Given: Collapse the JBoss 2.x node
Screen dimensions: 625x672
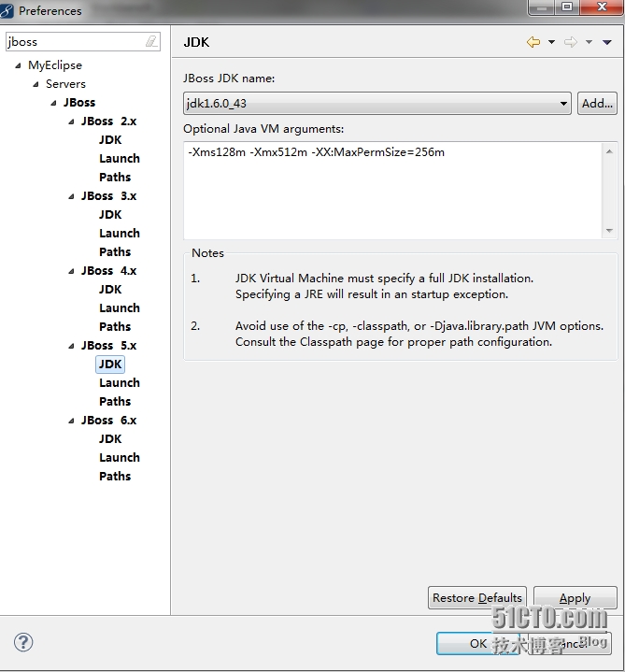Looking at the screenshot, I should click(x=71, y=122).
